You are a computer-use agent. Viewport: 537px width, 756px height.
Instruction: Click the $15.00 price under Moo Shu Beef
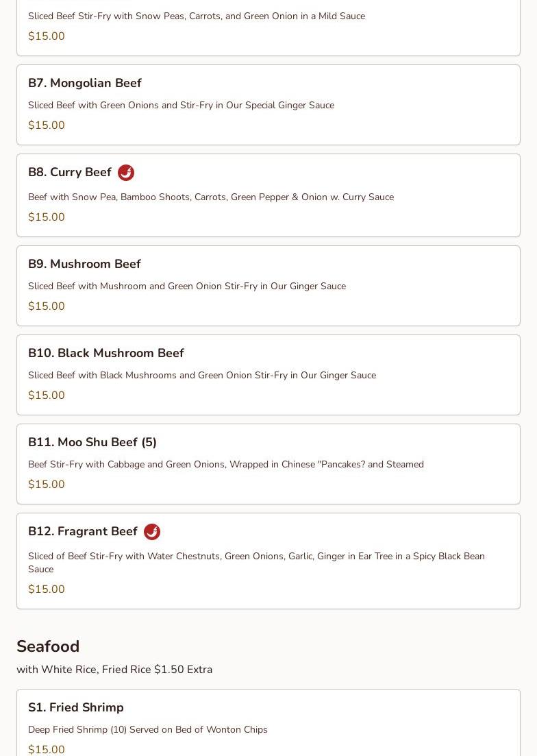[47, 485]
